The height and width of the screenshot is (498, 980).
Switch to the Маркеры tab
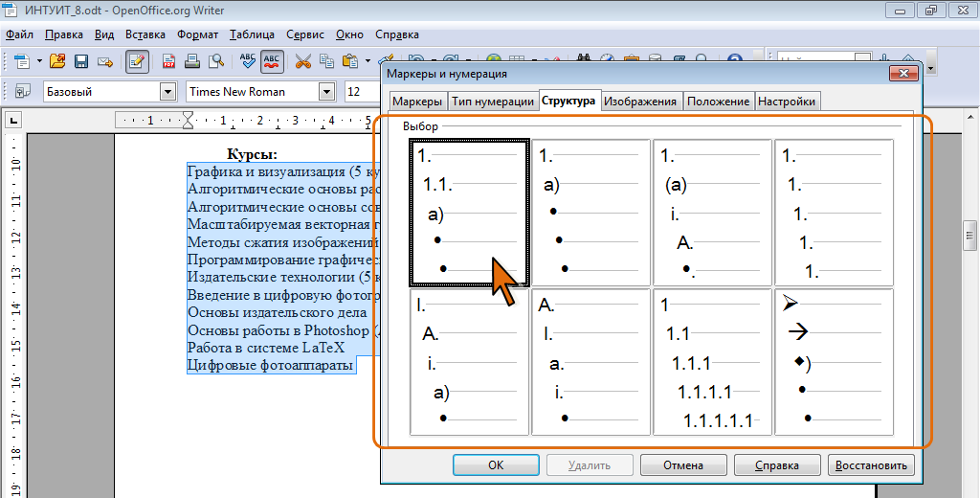click(x=418, y=102)
